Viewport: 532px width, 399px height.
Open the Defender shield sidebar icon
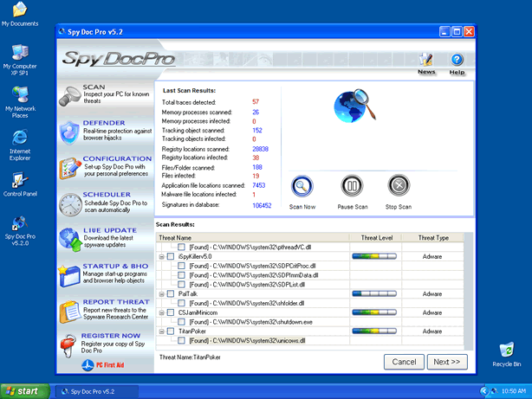click(x=69, y=133)
